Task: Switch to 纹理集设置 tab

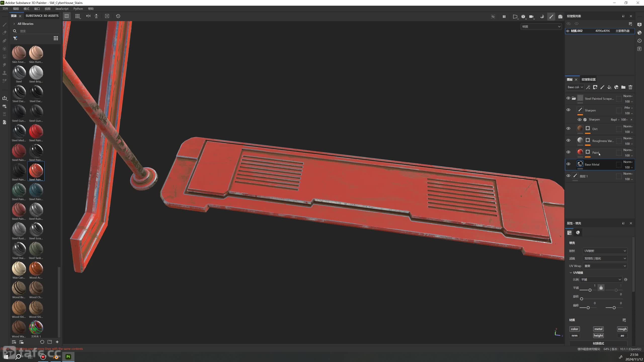Action: coord(588,79)
